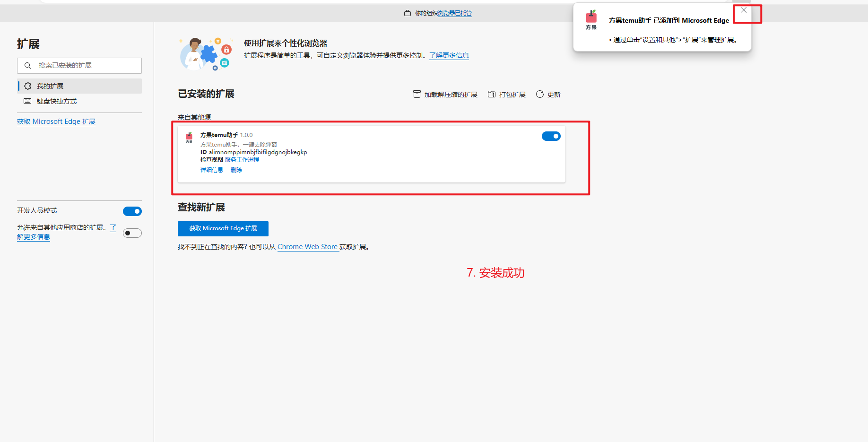Click the 使用扩展来个性化浏览器 heading
The image size is (868, 442).
pos(286,43)
